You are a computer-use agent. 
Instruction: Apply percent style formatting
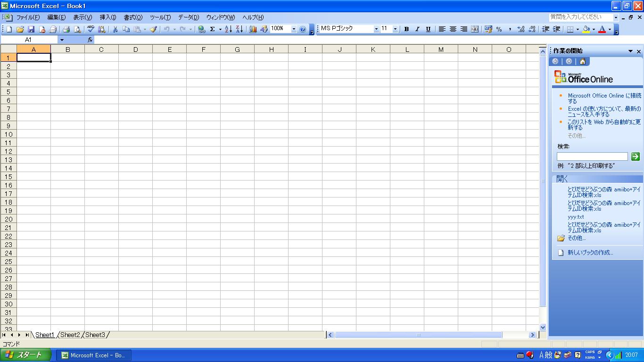(499, 29)
